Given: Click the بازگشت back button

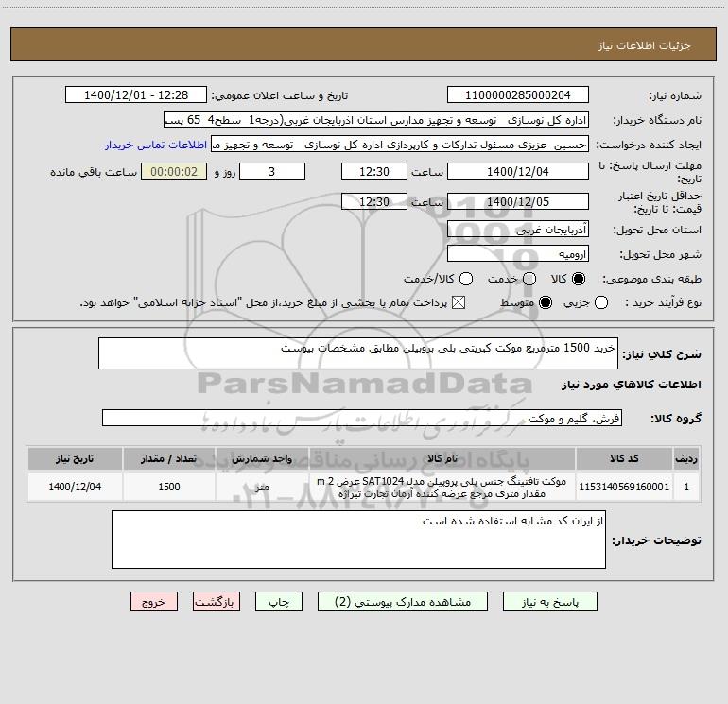Looking at the screenshot, I should point(217,601).
